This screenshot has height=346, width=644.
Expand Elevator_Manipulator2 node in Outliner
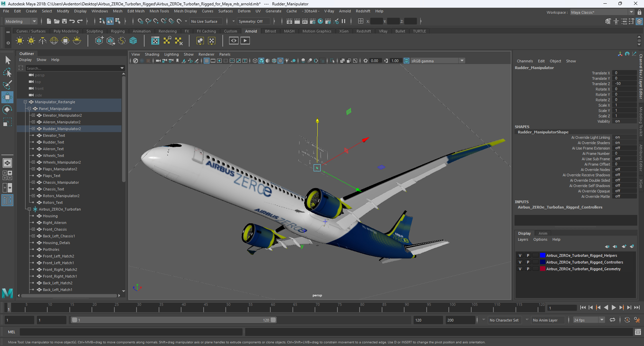tap(33, 115)
